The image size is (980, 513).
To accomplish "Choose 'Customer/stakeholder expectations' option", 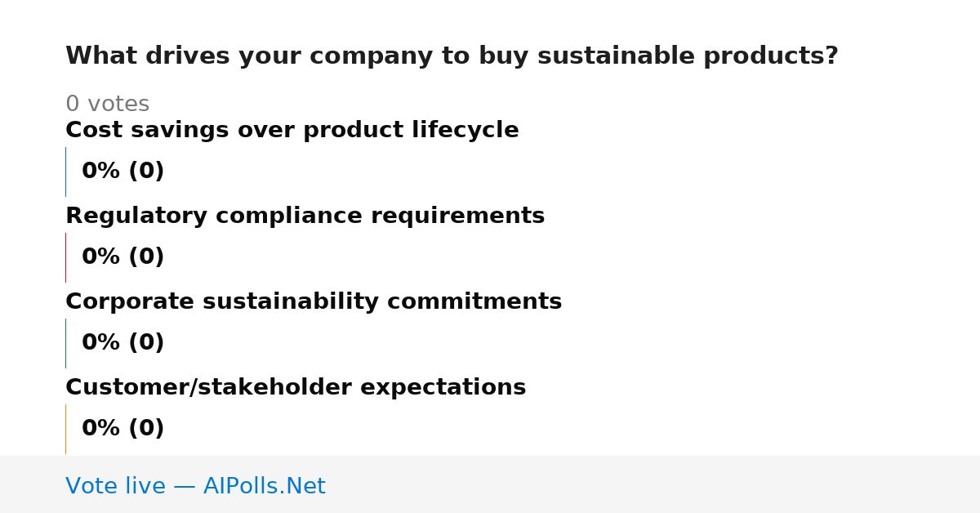I will [296, 388].
